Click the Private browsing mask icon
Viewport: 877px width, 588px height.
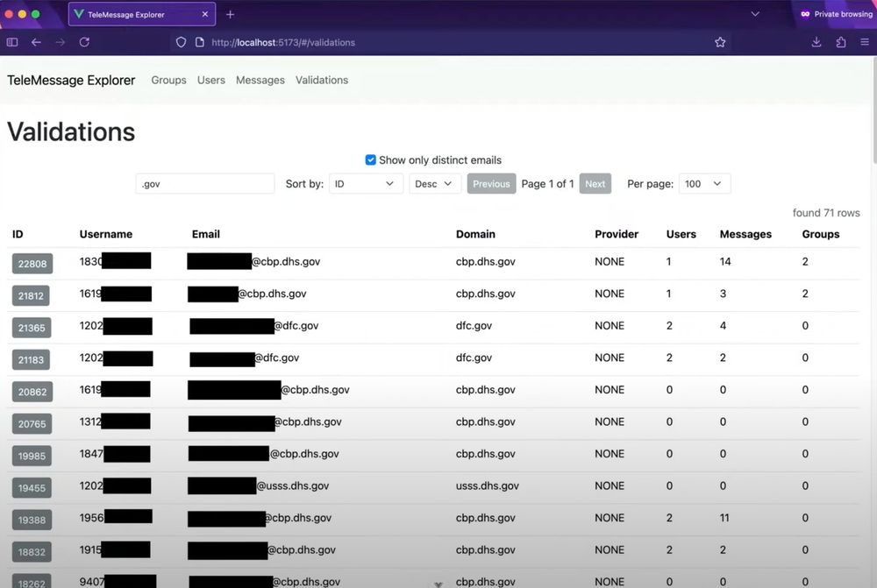pyautogui.click(x=805, y=14)
